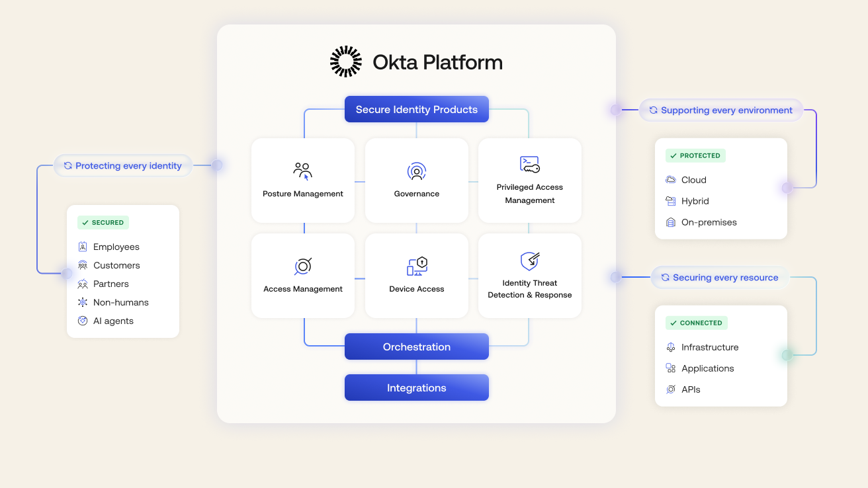Open the Privileged Access Management card
This screenshot has height=488, width=868.
(529, 181)
